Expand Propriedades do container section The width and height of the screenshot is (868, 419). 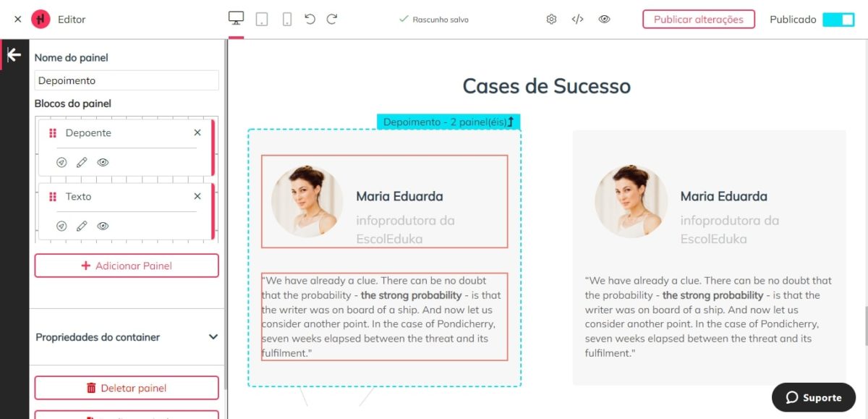pyautogui.click(x=127, y=337)
